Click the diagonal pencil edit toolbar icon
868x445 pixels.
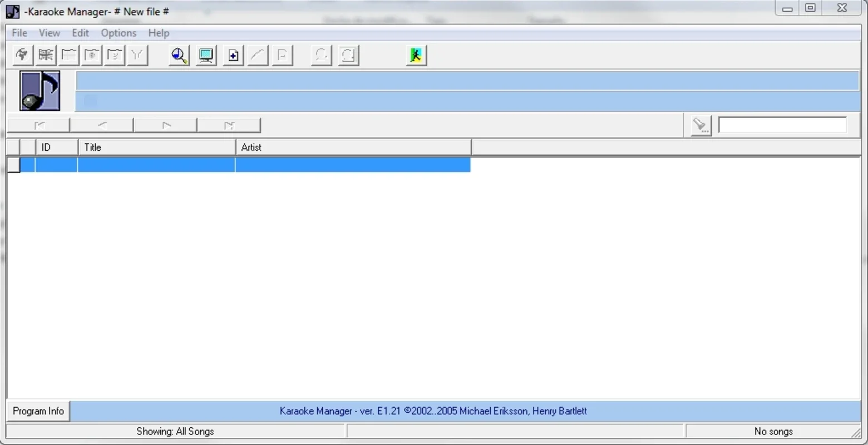(x=257, y=55)
